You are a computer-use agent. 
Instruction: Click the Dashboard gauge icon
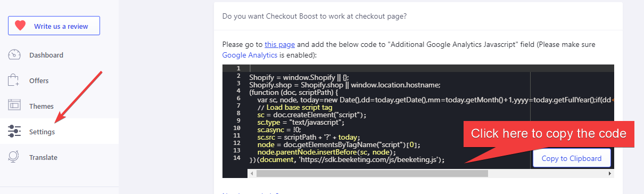click(14, 55)
